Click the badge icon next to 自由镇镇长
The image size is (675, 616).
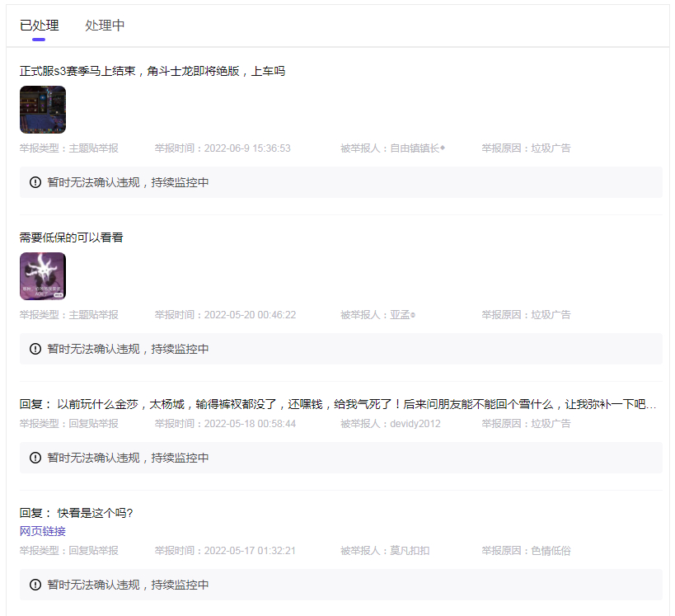pyautogui.click(x=443, y=148)
